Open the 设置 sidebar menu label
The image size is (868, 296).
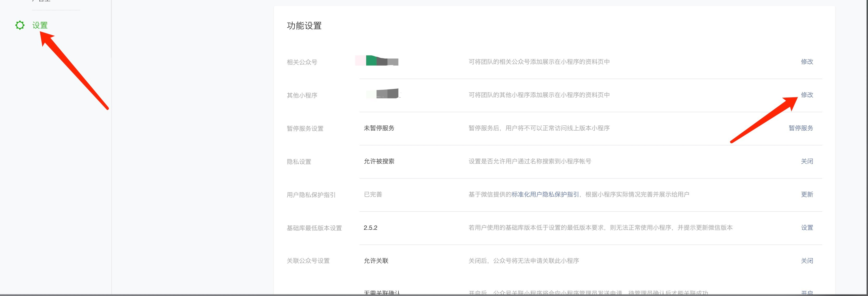(x=40, y=25)
